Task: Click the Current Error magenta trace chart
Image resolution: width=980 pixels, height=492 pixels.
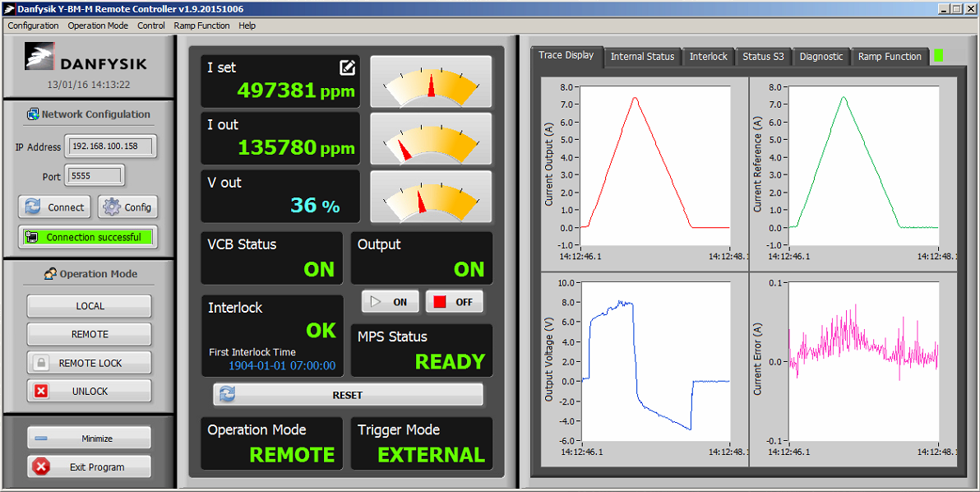Action: coord(863,361)
